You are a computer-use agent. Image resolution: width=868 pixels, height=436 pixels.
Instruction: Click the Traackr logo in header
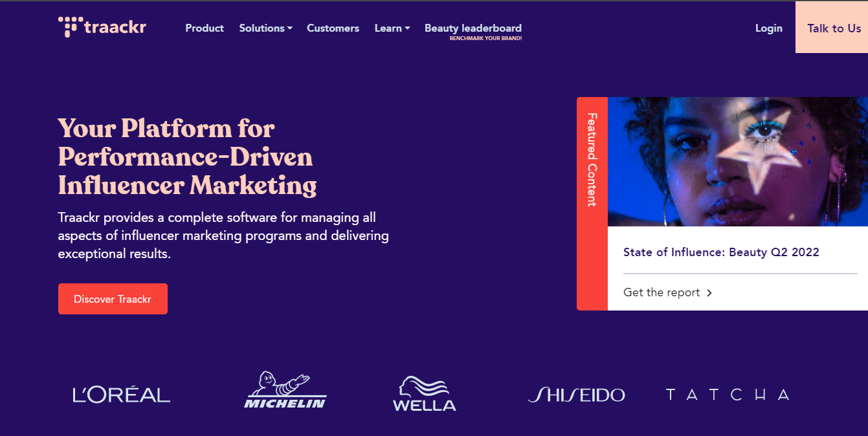(102, 27)
